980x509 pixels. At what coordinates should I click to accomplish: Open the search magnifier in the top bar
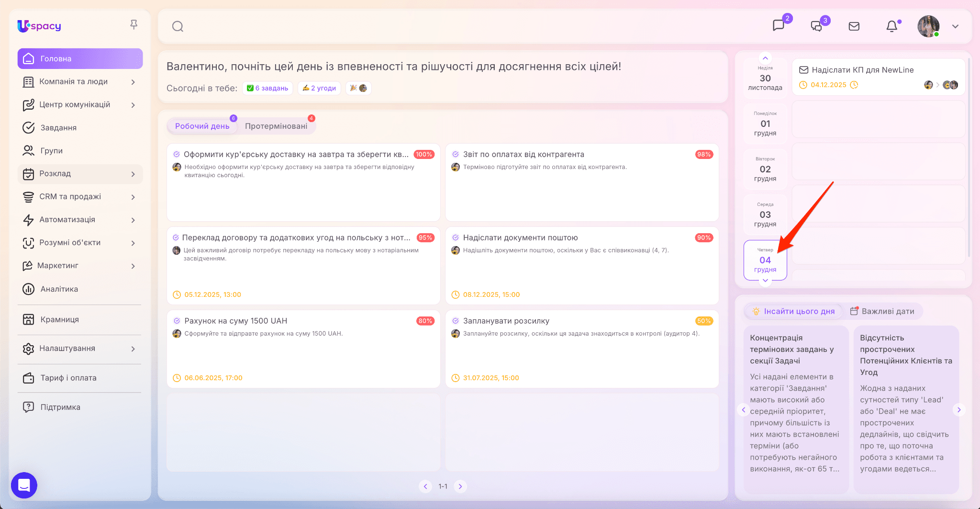pyautogui.click(x=178, y=26)
